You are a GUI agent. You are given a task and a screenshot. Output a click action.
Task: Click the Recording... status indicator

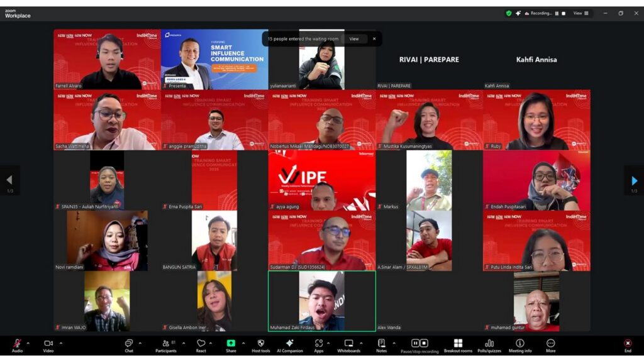pos(538,13)
